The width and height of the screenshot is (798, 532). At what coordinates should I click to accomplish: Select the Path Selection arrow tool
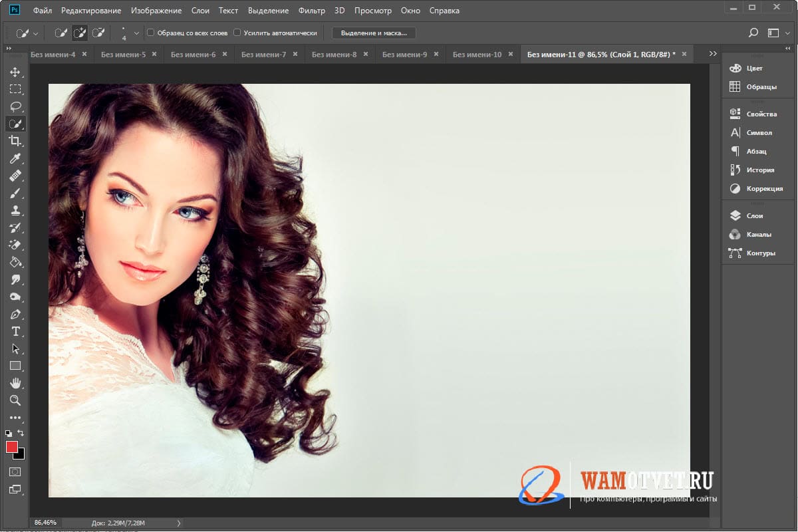pos(15,348)
